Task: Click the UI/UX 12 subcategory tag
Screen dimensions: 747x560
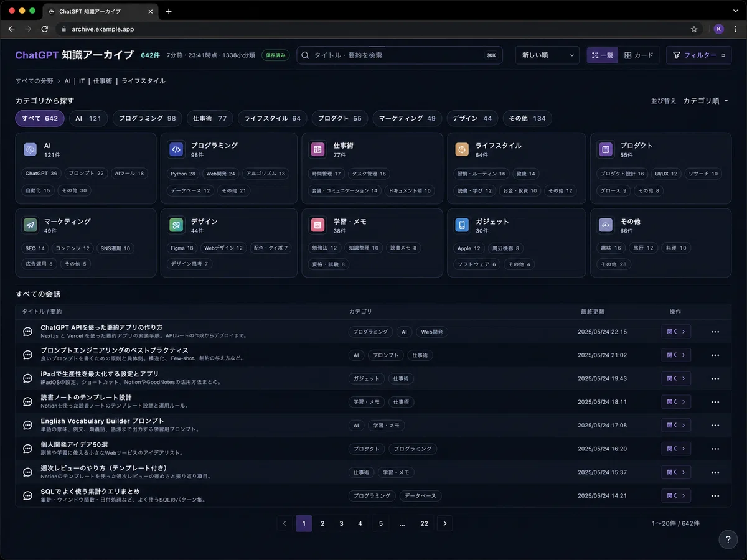Action: (x=665, y=174)
